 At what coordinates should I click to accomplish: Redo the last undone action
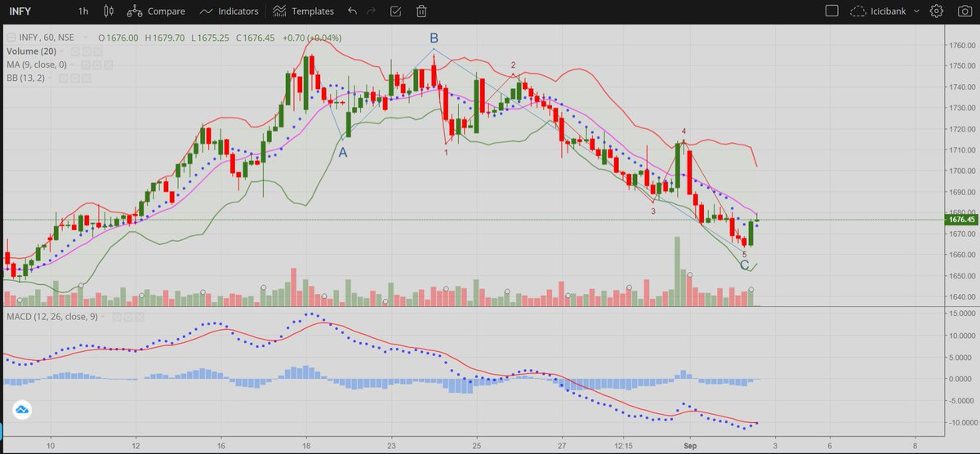coord(373,11)
